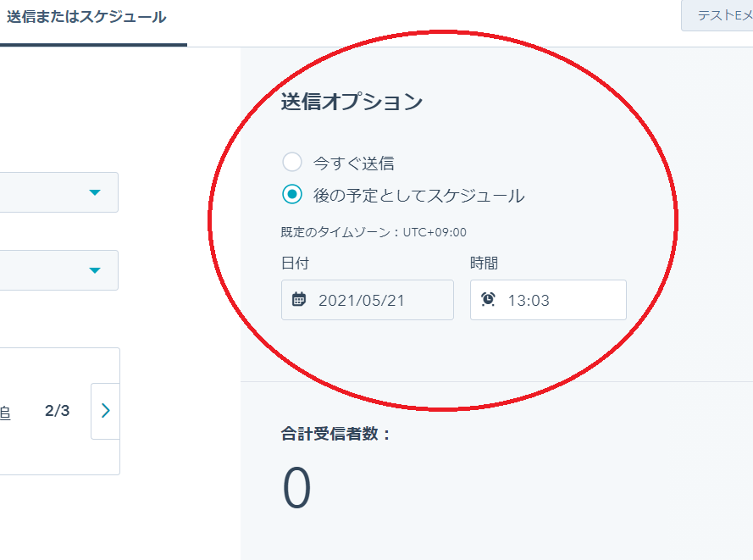753x560 pixels.
Task: Click the 既定のタイムゾーン：UTC+09:00 text
Action: tap(374, 232)
